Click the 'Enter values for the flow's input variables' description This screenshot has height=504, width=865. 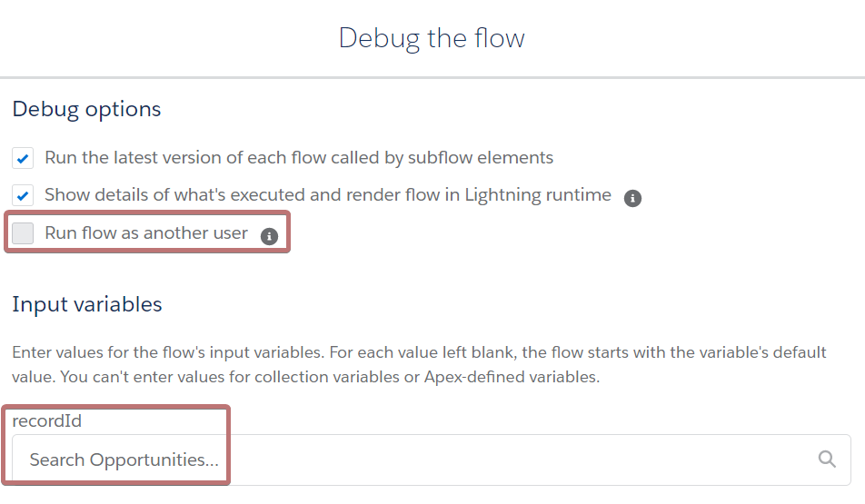point(419,364)
